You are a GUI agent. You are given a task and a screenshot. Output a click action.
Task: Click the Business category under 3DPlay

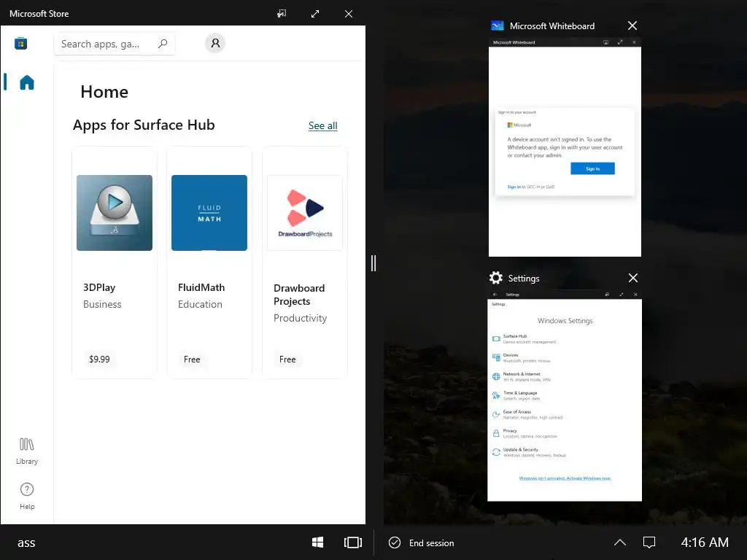(102, 304)
